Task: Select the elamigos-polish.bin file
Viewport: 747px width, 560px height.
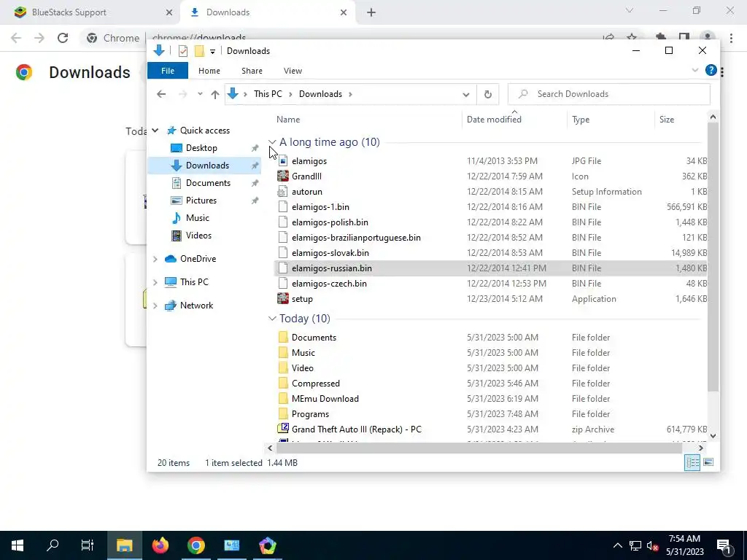Action: (x=330, y=222)
